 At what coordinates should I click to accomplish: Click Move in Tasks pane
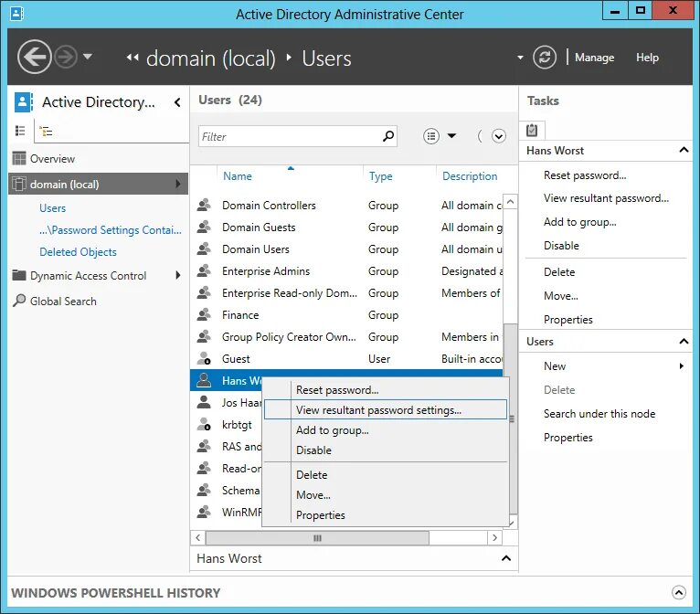[x=561, y=296]
